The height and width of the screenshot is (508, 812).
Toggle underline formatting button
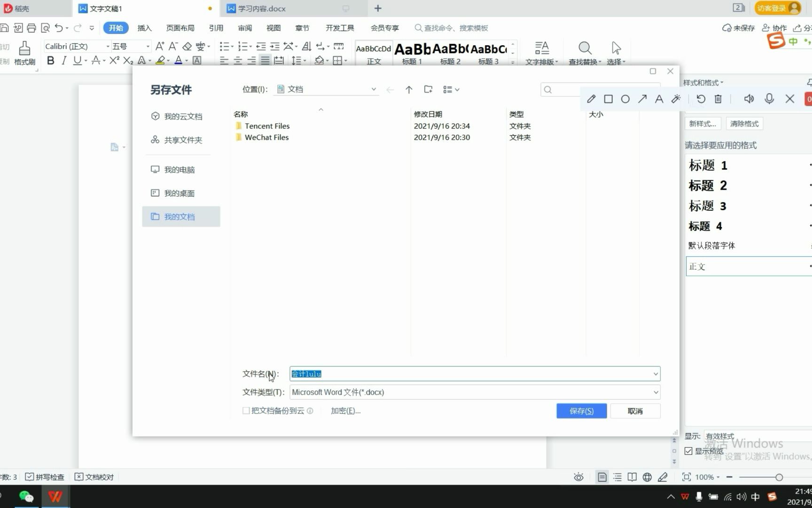(x=77, y=60)
